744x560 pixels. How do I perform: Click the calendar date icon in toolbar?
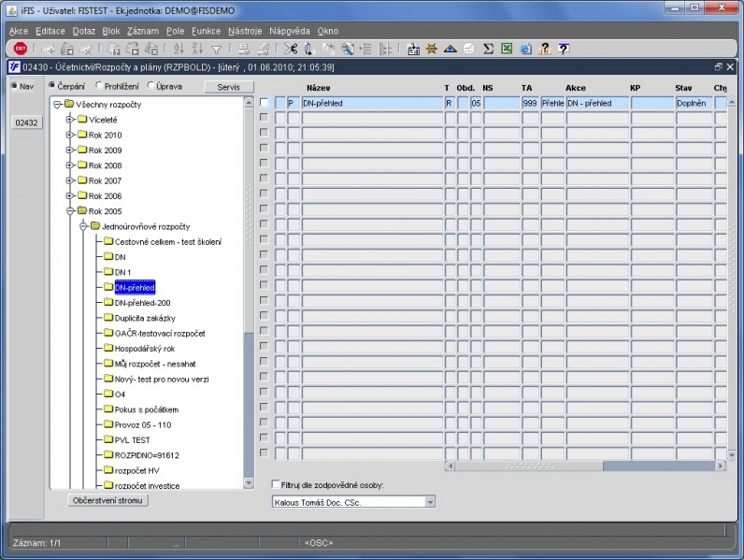pyautogui.click(x=413, y=49)
